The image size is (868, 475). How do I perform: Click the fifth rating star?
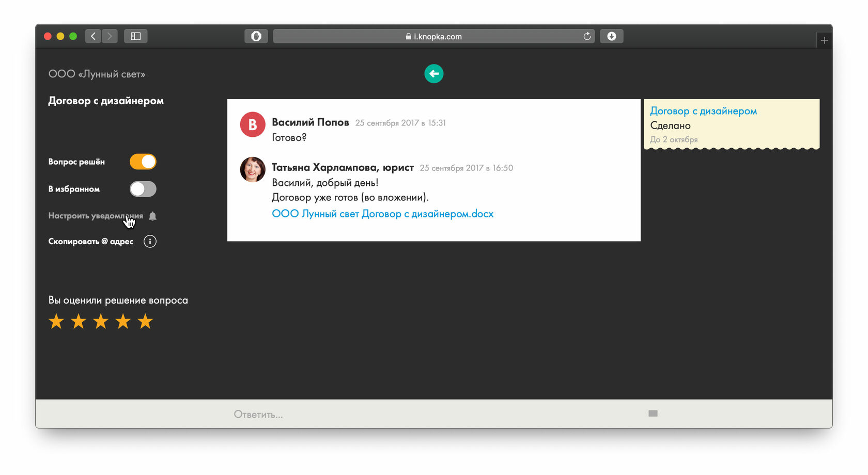click(x=145, y=322)
